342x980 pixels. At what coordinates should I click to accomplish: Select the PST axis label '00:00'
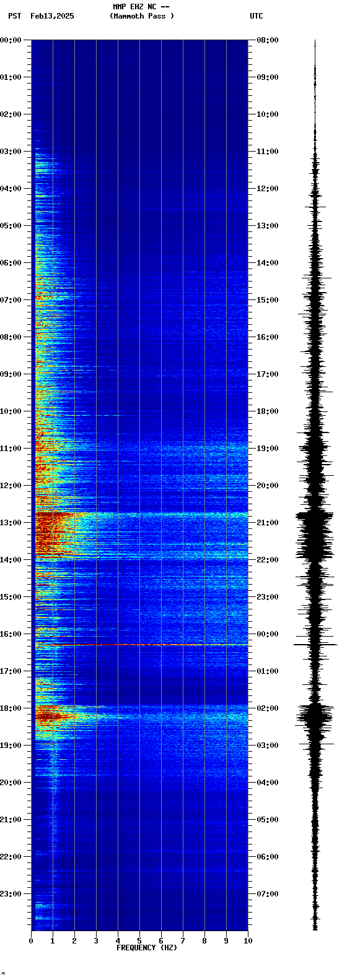coord(11,40)
